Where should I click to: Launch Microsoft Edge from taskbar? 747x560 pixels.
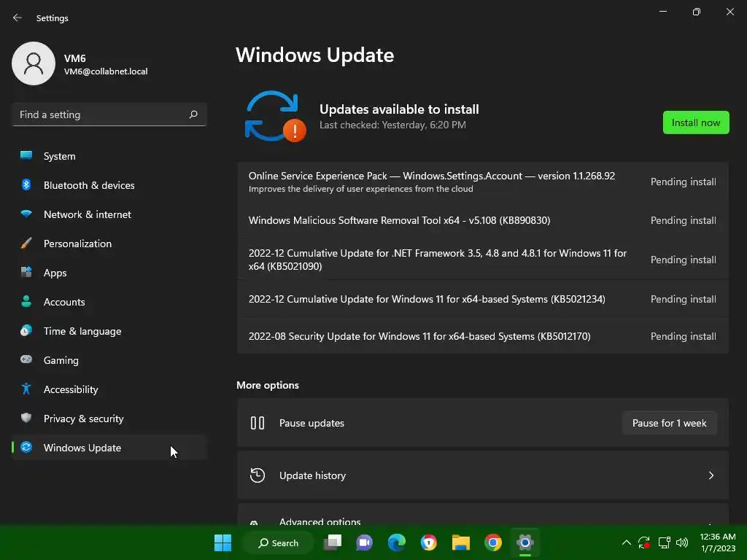396,542
